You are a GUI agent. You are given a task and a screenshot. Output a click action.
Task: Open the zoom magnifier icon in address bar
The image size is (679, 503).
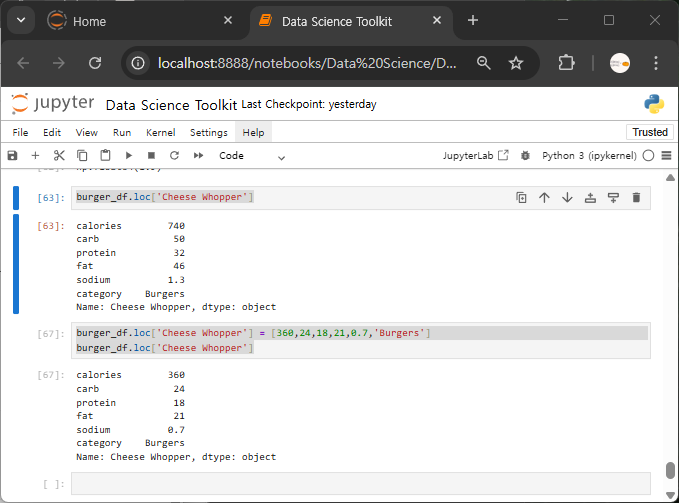(x=483, y=63)
